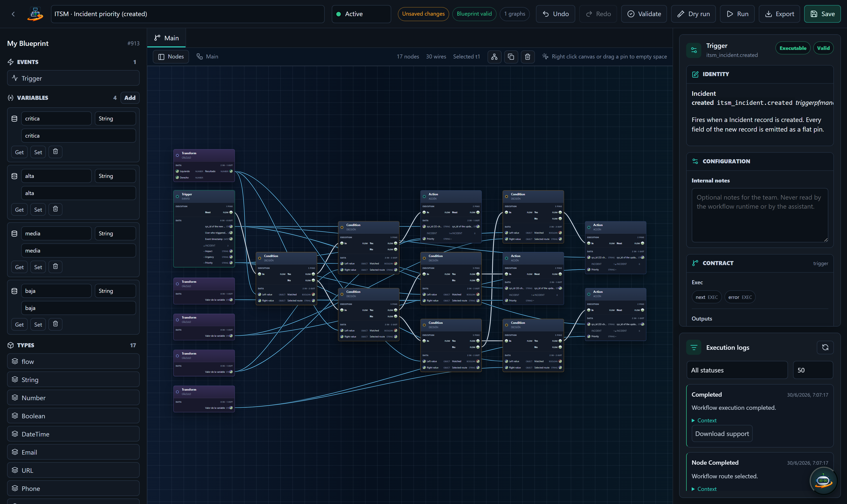Click Set for baja variable
This screenshot has height=504, width=847.
pyautogui.click(x=38, y=324)
